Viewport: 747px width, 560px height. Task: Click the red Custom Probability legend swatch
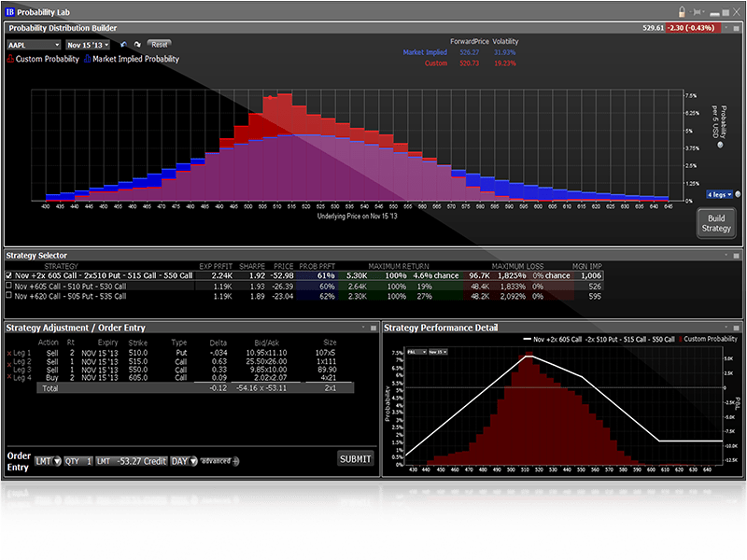(x=680, y=339)
